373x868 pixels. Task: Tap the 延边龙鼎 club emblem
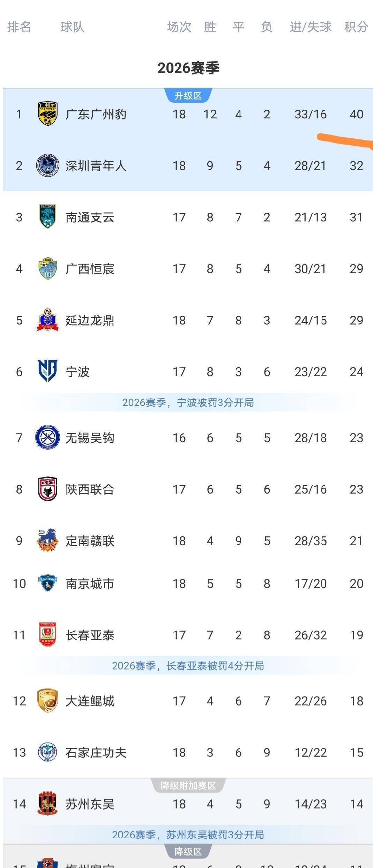[47, 320]
